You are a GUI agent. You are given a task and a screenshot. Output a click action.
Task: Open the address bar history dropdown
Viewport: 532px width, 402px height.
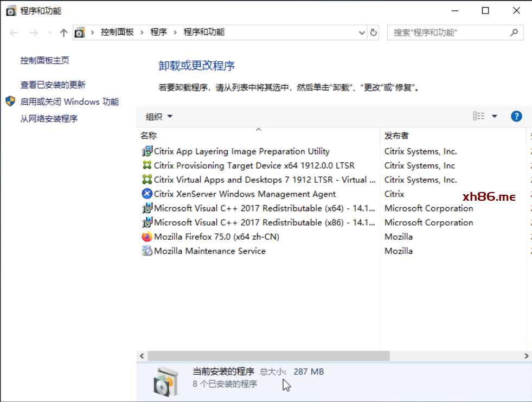[x=362, y=33]
